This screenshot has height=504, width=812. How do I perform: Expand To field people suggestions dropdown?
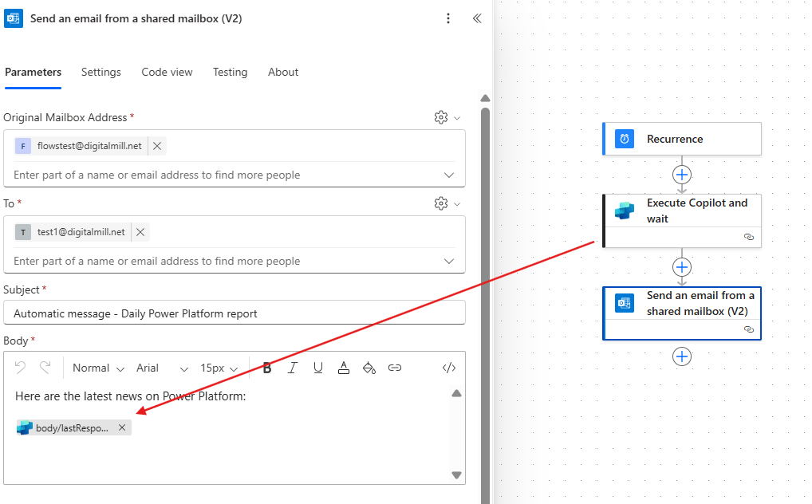point(449,261)
